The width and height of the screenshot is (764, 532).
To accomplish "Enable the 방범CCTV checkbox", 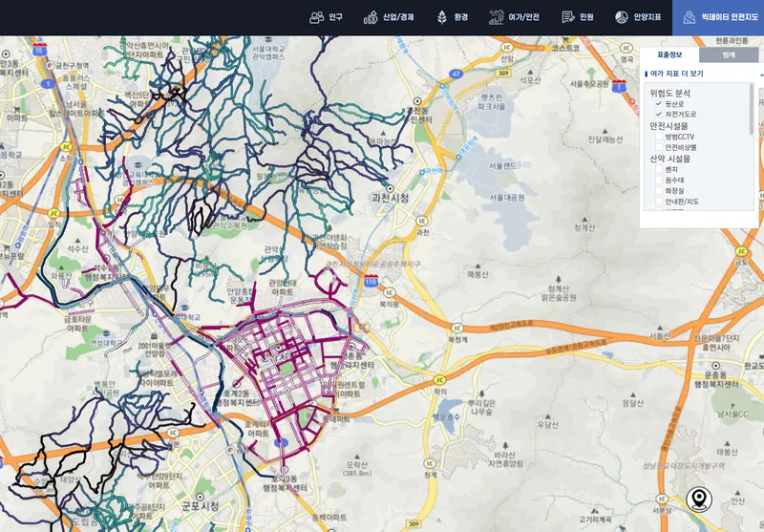I will (x=658, y=137).
